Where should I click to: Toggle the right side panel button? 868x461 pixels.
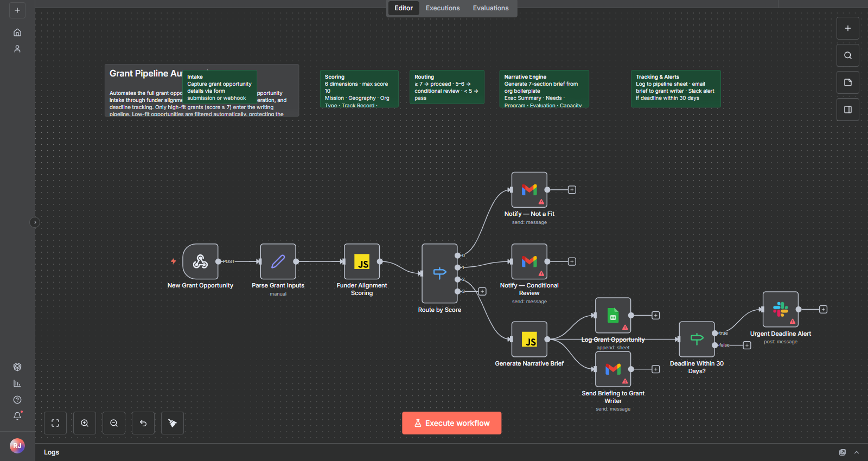click(x=848, y=110)
